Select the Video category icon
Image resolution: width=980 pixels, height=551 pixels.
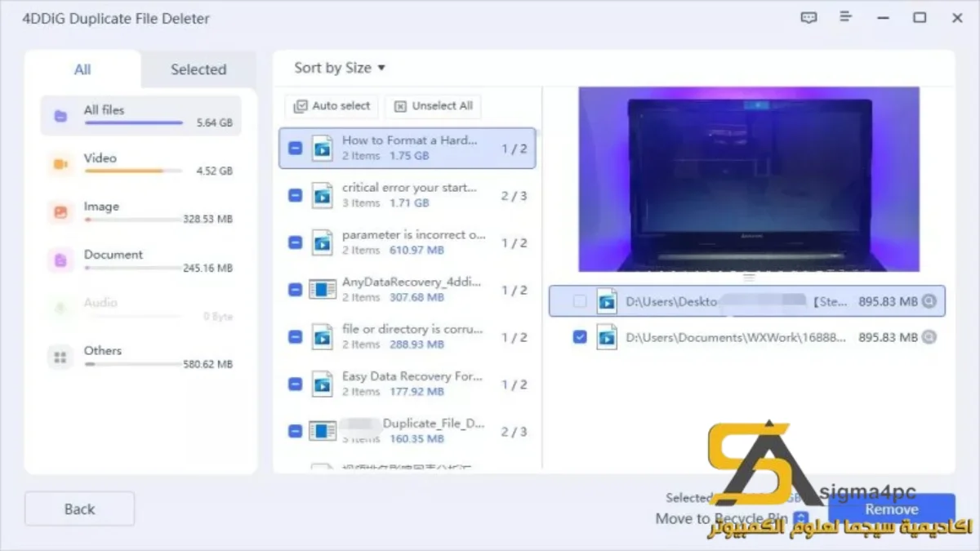pos(60,164)
